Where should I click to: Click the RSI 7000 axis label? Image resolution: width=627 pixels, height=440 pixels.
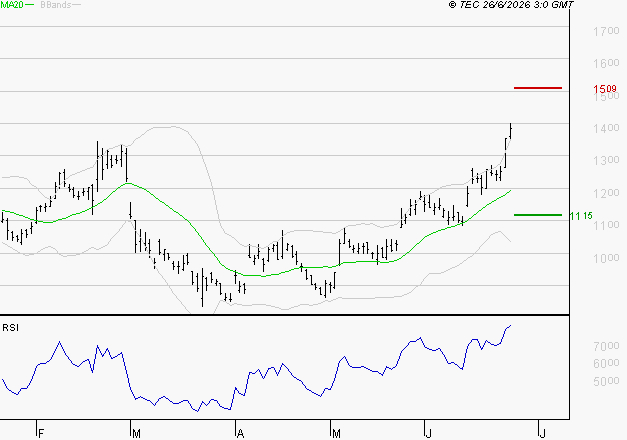coord(606,346)
